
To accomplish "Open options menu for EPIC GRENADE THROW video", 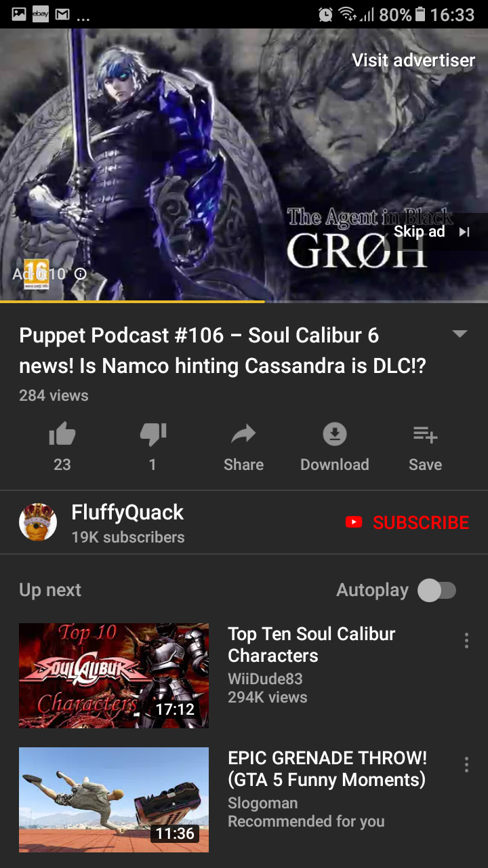I will click(x=466, y=765).
